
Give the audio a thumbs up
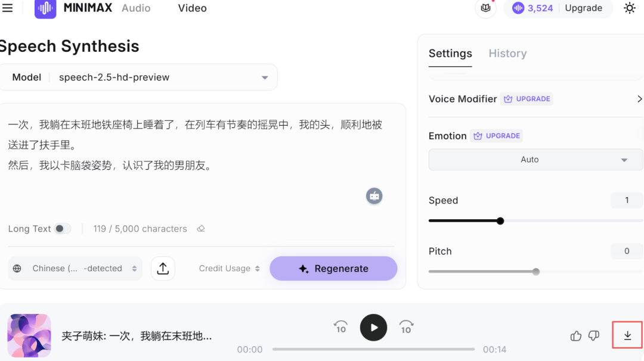[x=575, y=335]
